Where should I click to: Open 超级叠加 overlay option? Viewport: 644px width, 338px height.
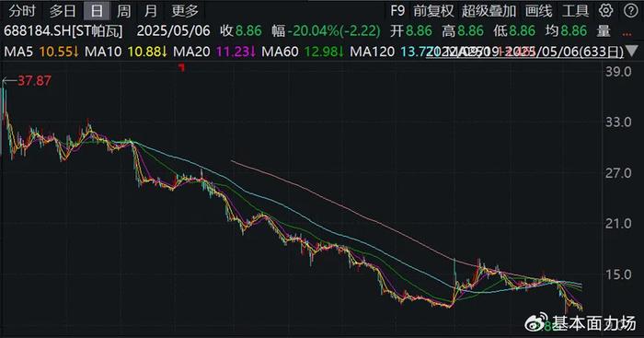489,11
